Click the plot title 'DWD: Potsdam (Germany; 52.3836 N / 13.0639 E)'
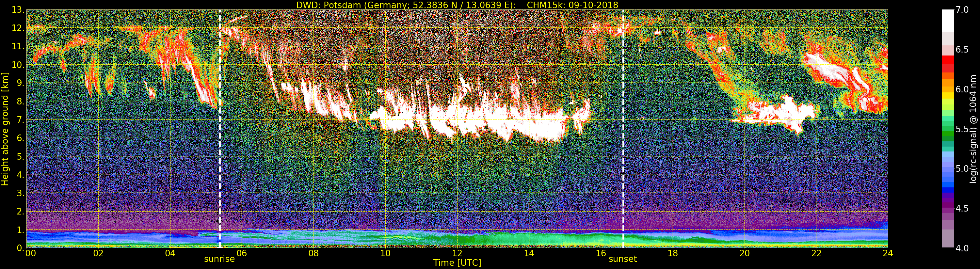This screenshot has width=980, height=269. [x=406, y=5]
